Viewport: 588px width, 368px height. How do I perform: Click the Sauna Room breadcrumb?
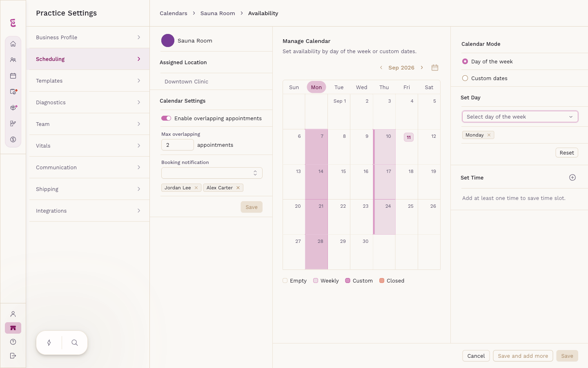pos(218,13)
